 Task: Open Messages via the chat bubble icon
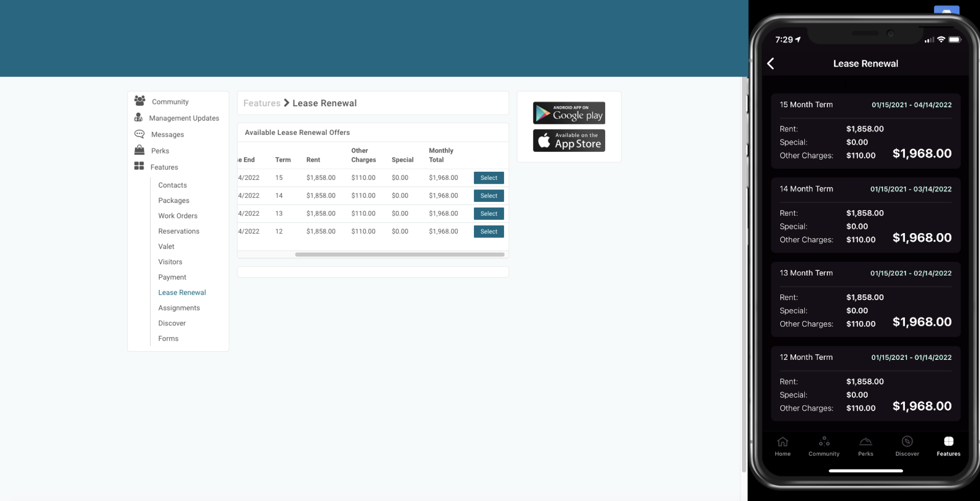[139, 134]
